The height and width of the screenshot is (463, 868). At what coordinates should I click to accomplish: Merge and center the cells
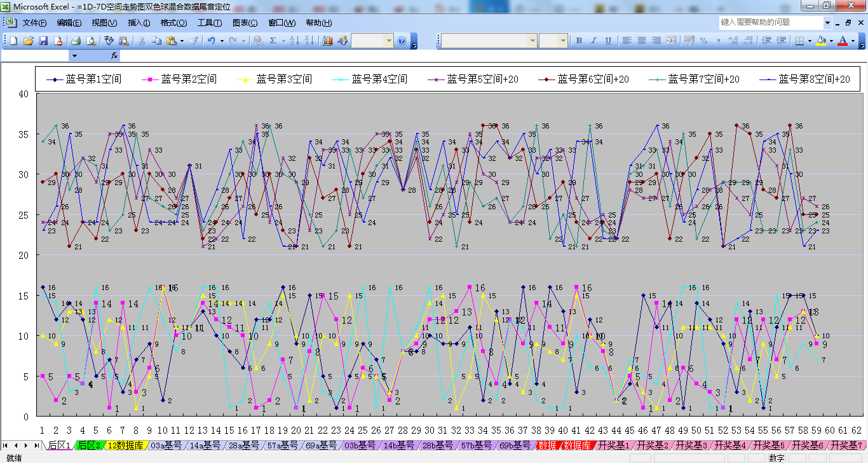point(671,41)
